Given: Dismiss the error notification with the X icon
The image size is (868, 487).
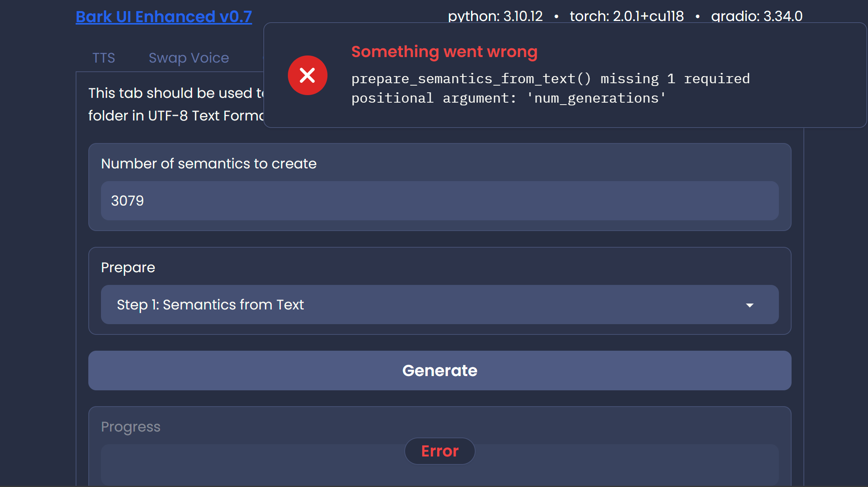Looking at the screenshot, I should coord(308,75).
